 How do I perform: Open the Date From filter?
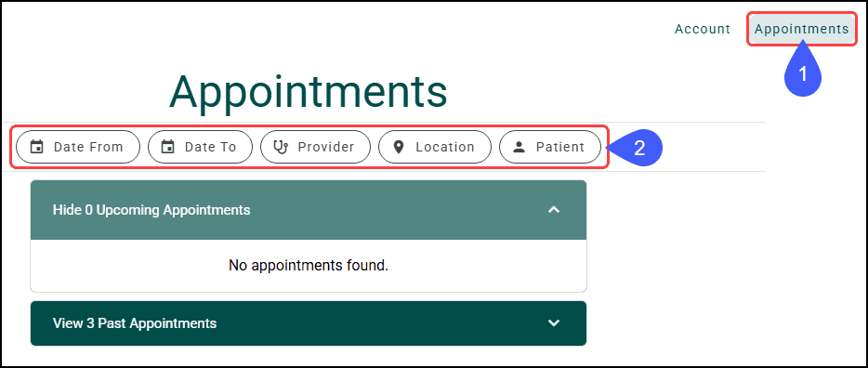pos(78,147)
